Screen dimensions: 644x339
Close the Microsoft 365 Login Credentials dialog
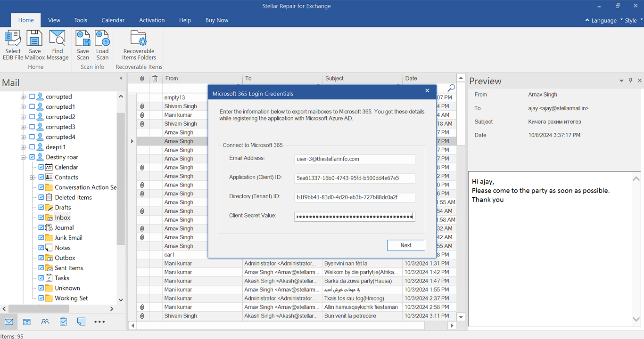coord(427,91)
